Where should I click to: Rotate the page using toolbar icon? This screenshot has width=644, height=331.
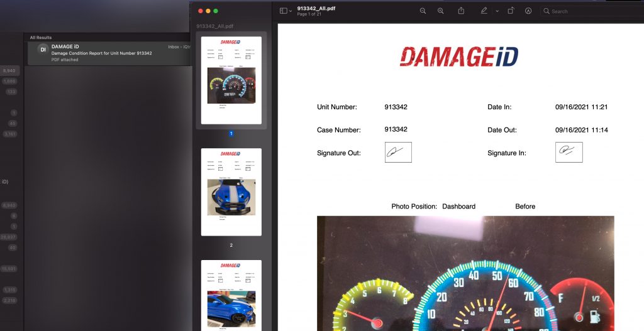(511, 11)
